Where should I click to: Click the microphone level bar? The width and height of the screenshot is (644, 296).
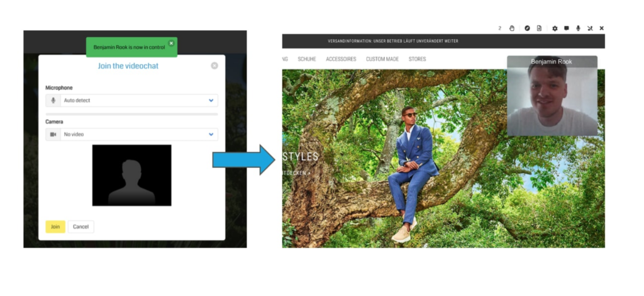click(131, 114)
